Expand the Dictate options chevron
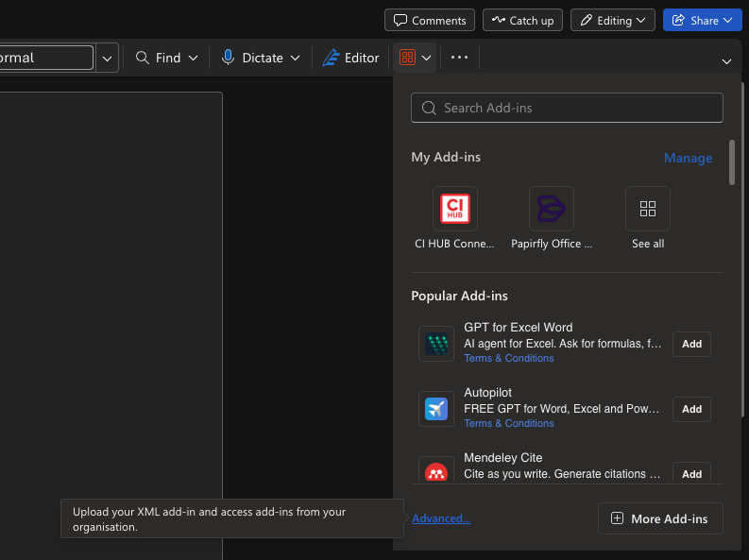Viewport: 749px width, 560px height. pyautogui.click(x=296, y=59)
